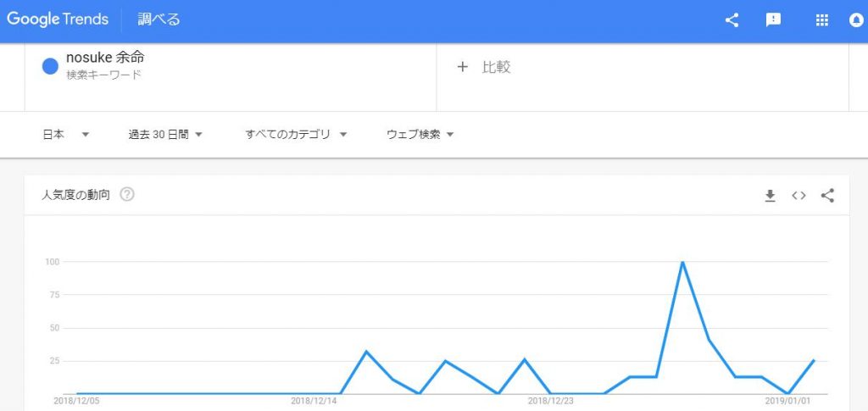Open the すべてのカテゴリ dropdown

[297, 134]
